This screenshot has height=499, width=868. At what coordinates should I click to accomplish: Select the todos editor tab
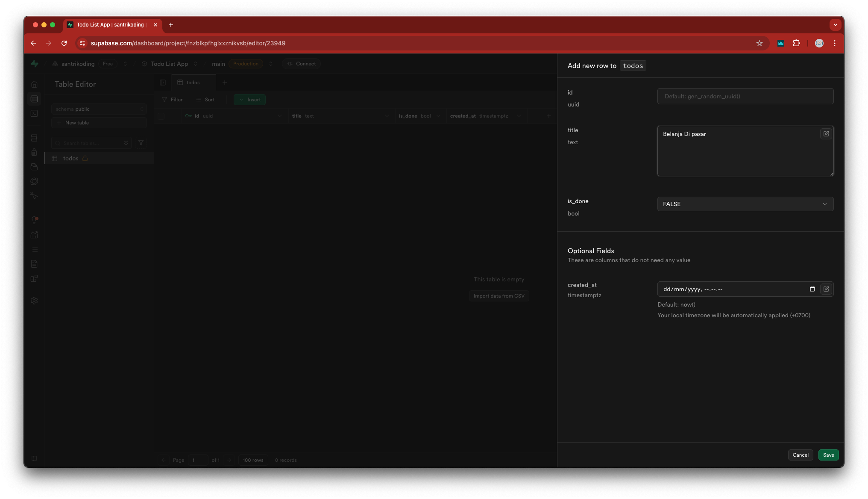pos(193,83)
